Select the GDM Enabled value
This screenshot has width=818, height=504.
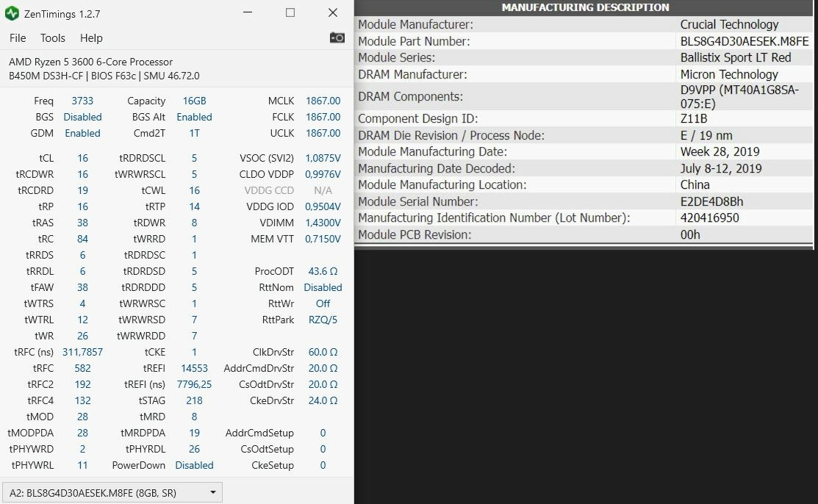coord(82,133)
